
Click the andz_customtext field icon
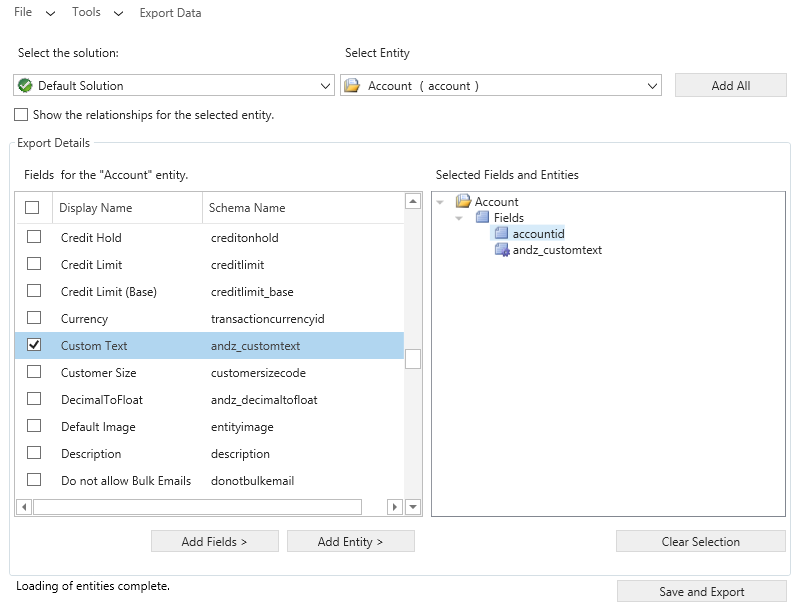coord(502,250)
